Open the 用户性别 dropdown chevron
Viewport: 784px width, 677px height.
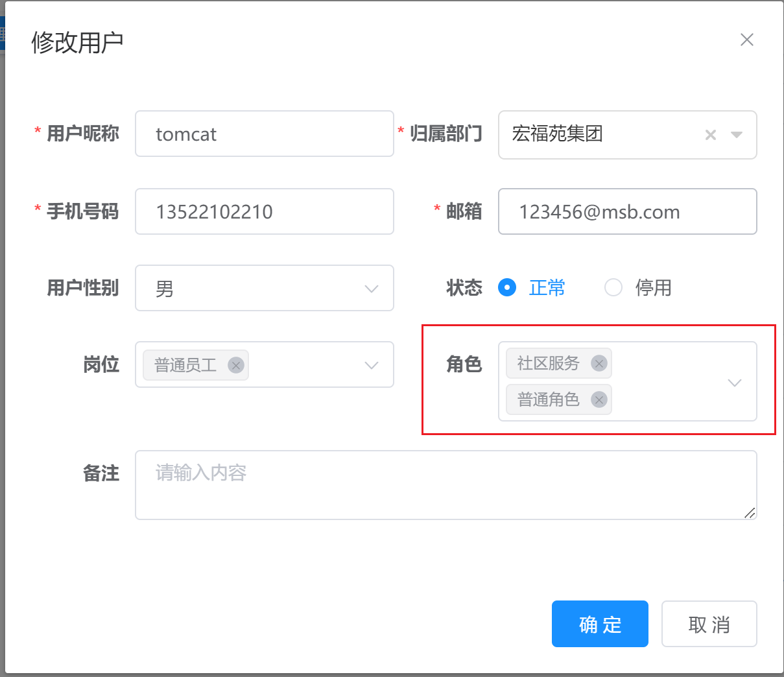372,289
